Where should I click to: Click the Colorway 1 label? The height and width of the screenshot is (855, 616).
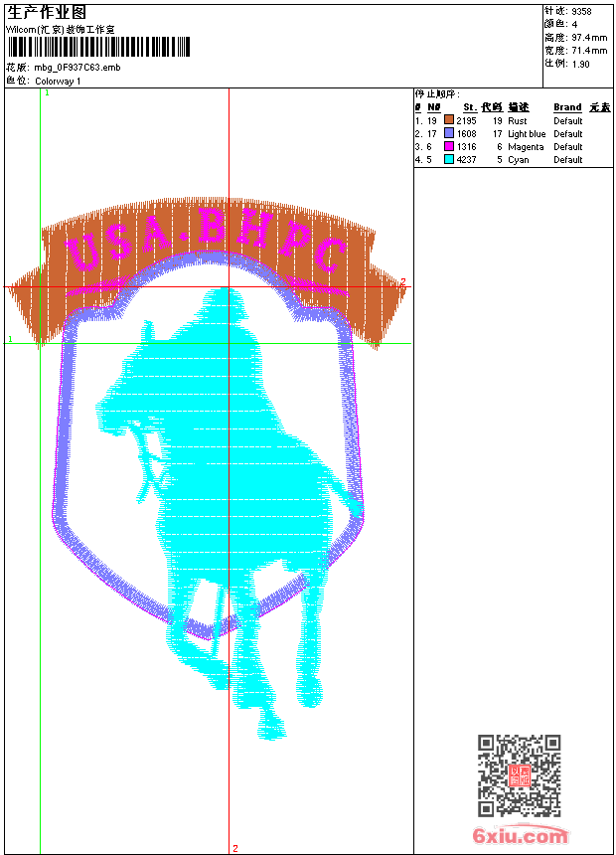pyautogui.click(x=58, y=82)
